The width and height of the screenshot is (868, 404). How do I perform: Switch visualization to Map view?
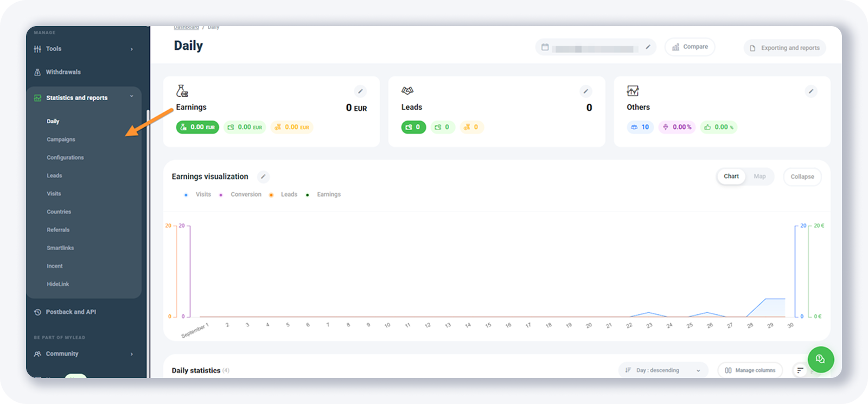click(759, 176)
